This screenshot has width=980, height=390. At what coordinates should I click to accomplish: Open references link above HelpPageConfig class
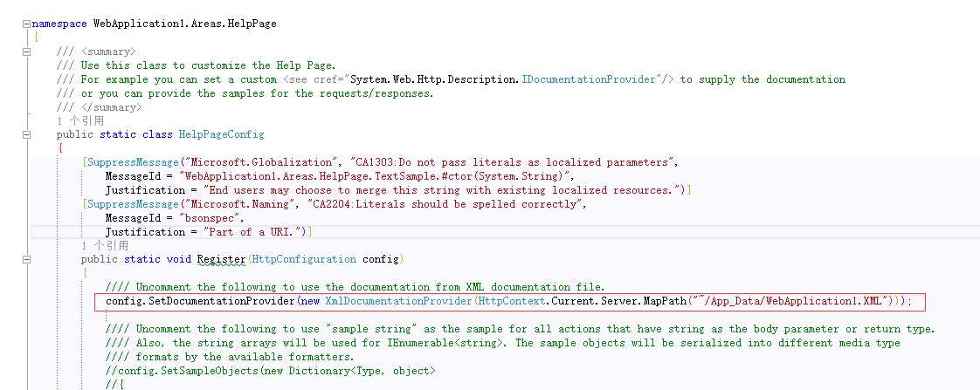[x=80, y=121]
